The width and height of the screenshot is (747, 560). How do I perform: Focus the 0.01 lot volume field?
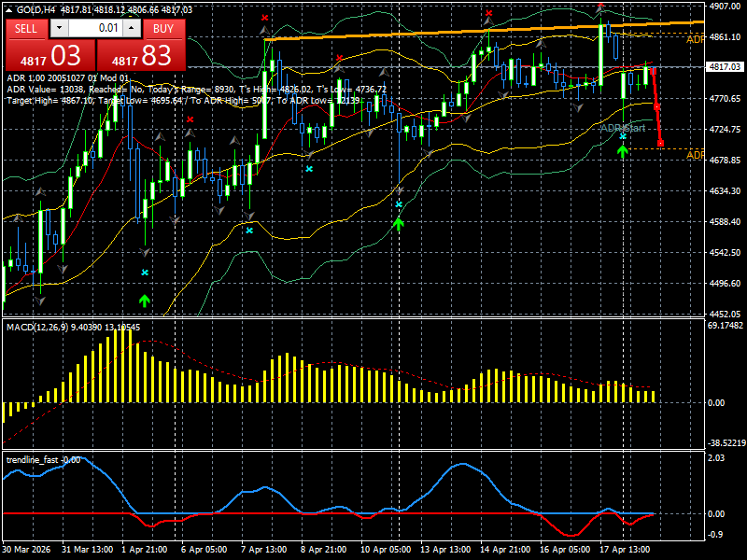95,28
